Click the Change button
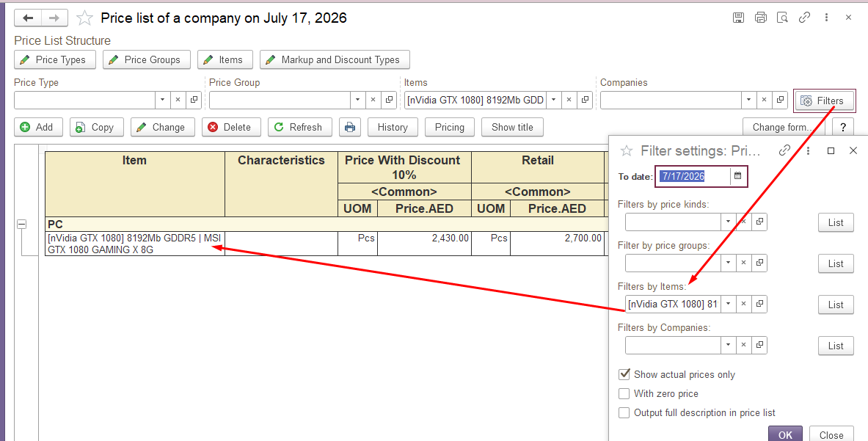Image resolution: width=868 pixels, height=441 pixels. [162, 127]
